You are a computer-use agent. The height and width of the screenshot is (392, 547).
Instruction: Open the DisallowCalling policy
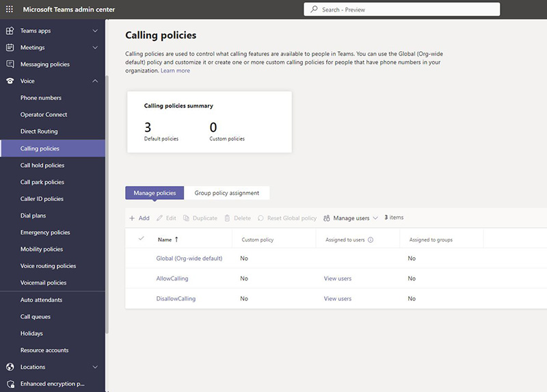pos(176,299)
